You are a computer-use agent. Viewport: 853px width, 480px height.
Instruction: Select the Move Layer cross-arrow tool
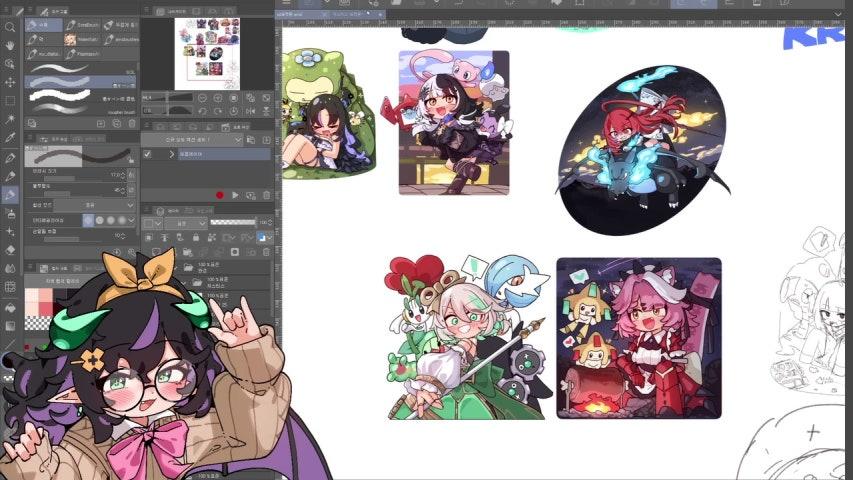pos(10,82)
